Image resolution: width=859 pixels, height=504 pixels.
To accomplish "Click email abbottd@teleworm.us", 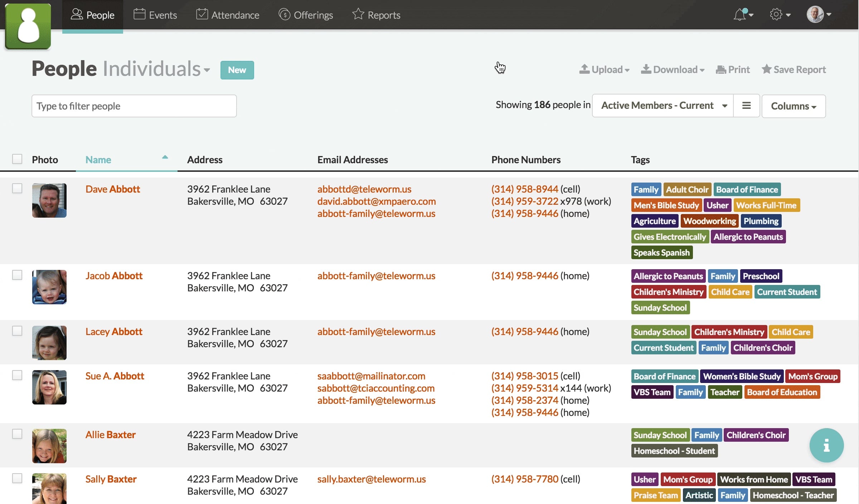I will pos(364,189).
